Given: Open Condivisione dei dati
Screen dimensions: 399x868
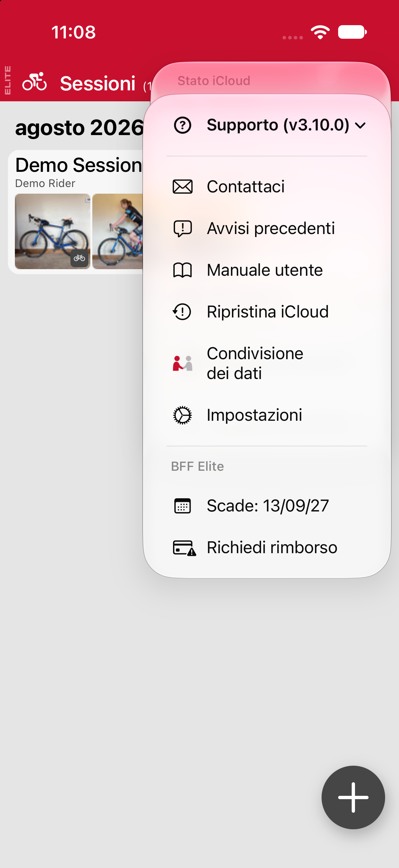Looking at the screenshot, I should click(267, 363).
